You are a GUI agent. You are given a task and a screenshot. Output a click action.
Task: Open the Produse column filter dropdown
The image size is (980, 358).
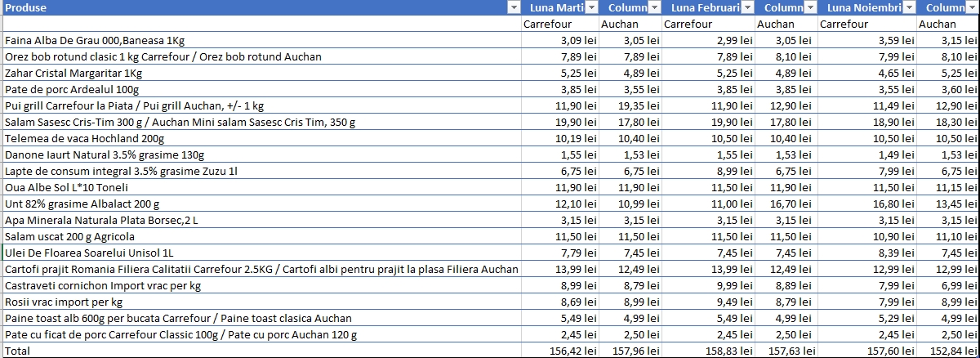click(x=513, y=7)
